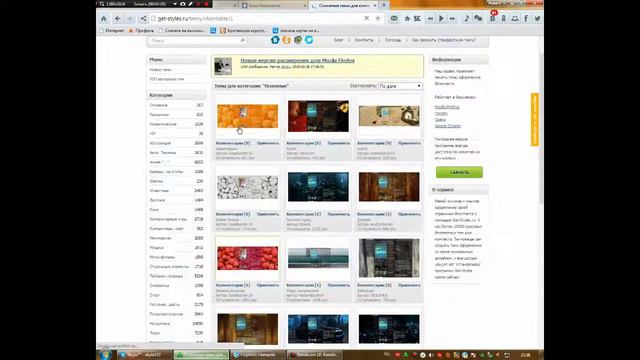This screenshot has height=360, width=640.
Task: Open the Mozilla Firefox link in the information panel
Action: point(447,107)
